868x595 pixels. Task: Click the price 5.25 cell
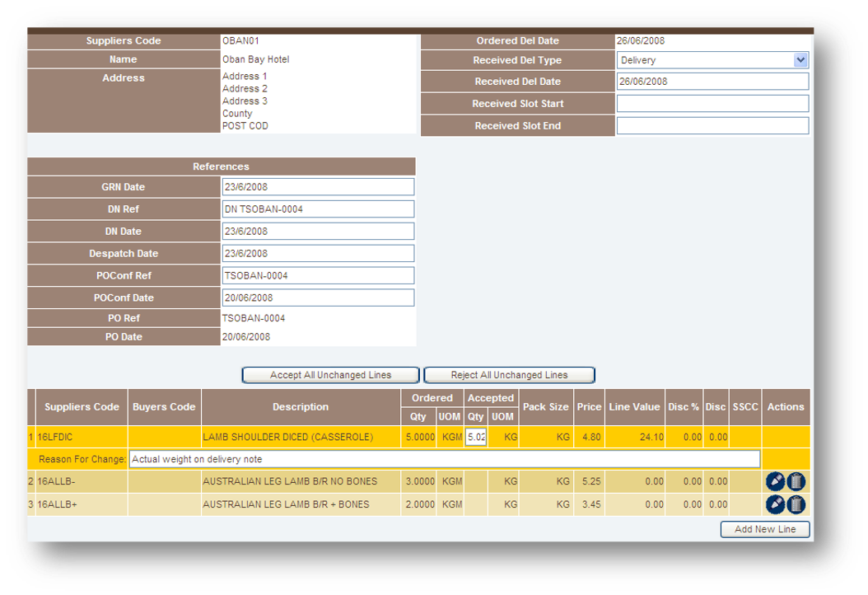[x=589, y=481]
